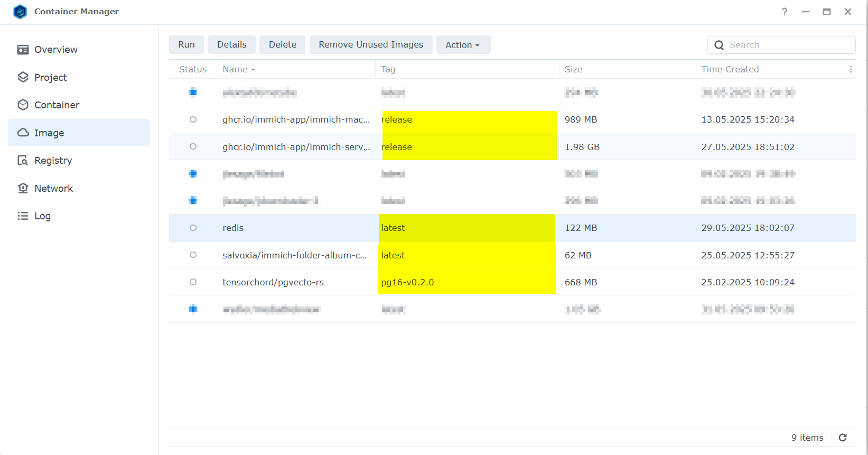
Task: Click the 13.05.2025 15:20:34 timestamp
Action: 748,119
